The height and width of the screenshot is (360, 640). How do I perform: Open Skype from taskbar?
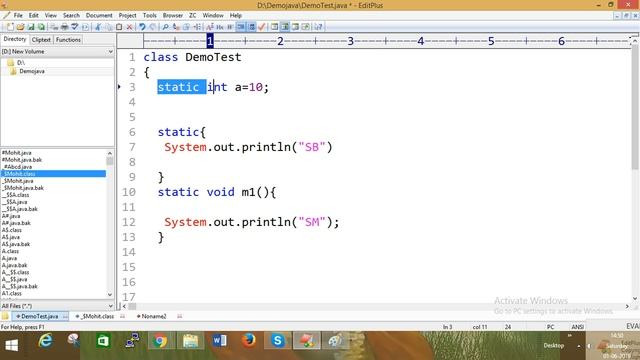click(x=278, y=341)
